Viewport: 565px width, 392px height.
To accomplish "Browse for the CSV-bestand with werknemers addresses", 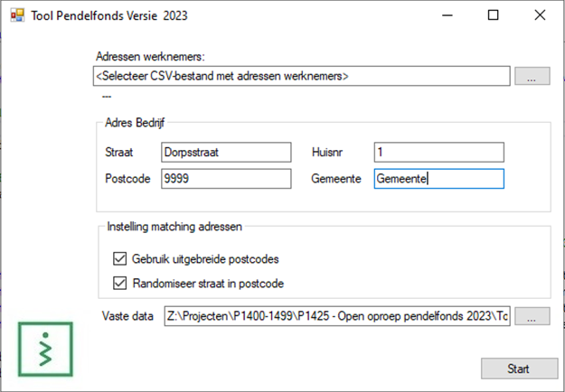I will click(x=532, y=76).
